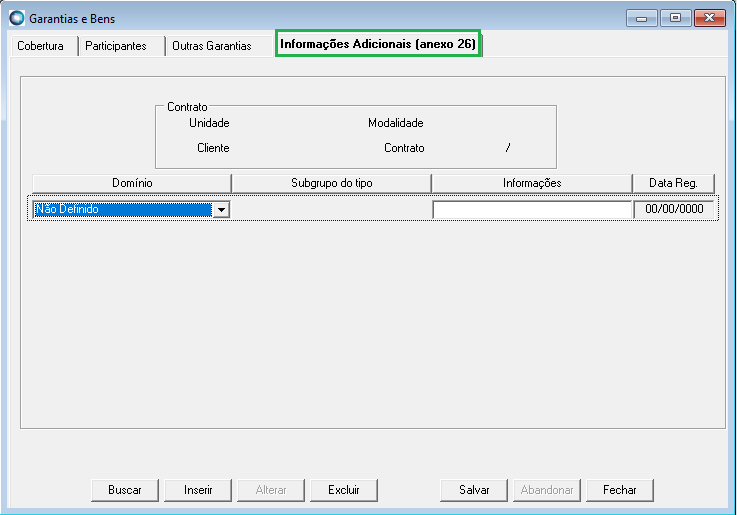Close the form with Fechar button

619,490
